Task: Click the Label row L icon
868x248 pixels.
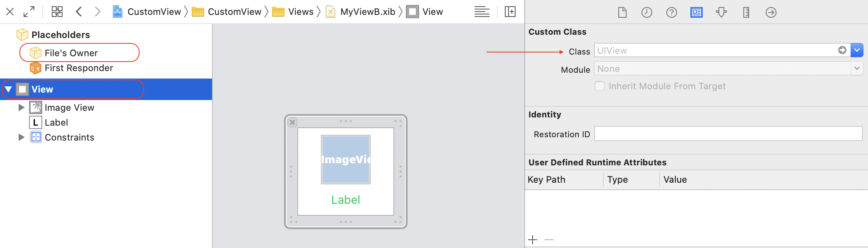Action: [x=36, y=122]
